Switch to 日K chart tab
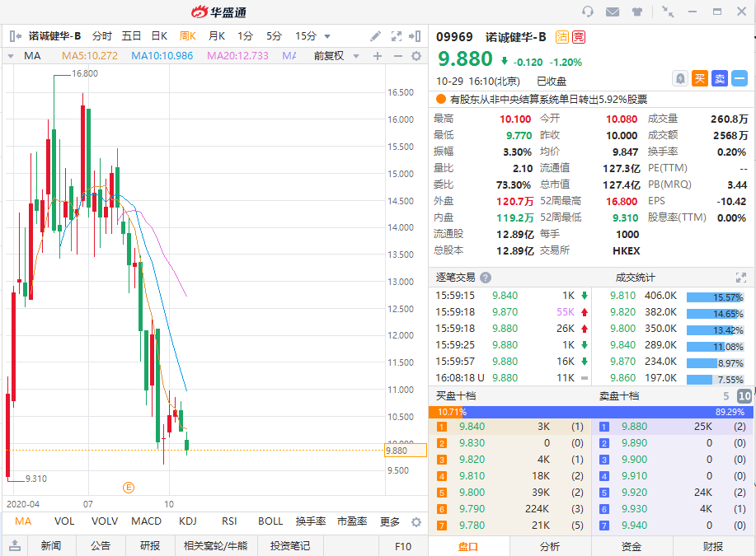 tap(159, 36)
